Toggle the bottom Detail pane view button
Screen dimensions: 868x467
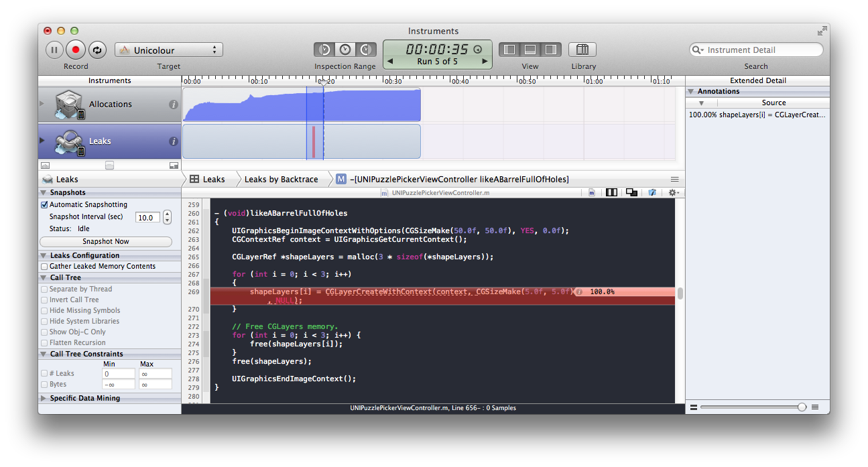[530, 50]
